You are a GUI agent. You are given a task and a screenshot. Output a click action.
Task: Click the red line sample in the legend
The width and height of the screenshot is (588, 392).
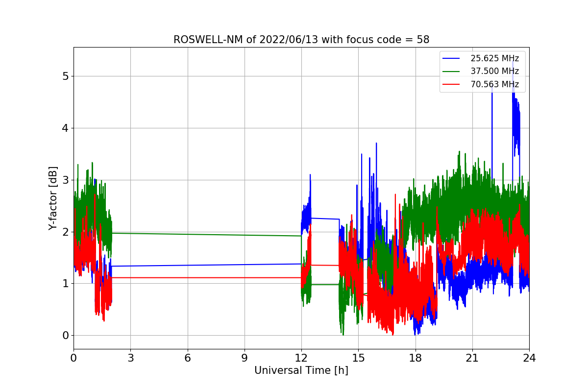tap(451, 84)
